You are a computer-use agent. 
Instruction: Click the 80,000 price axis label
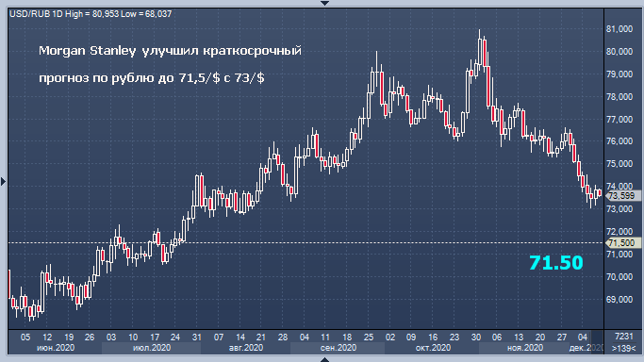point(619,52)
